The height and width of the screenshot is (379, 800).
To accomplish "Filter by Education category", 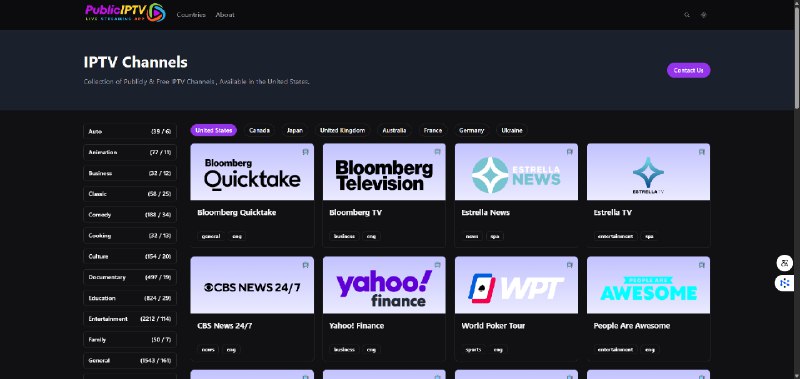I will coord(130,298).
